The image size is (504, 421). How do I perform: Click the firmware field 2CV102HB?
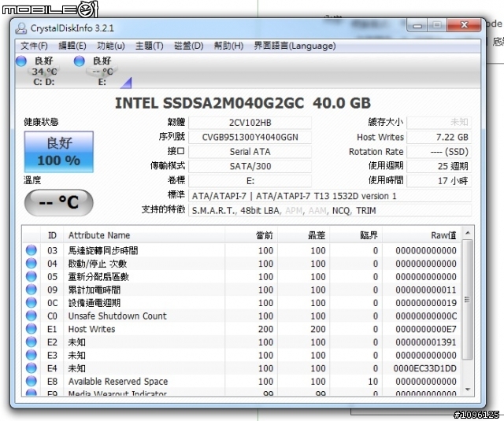coord(250,123)
